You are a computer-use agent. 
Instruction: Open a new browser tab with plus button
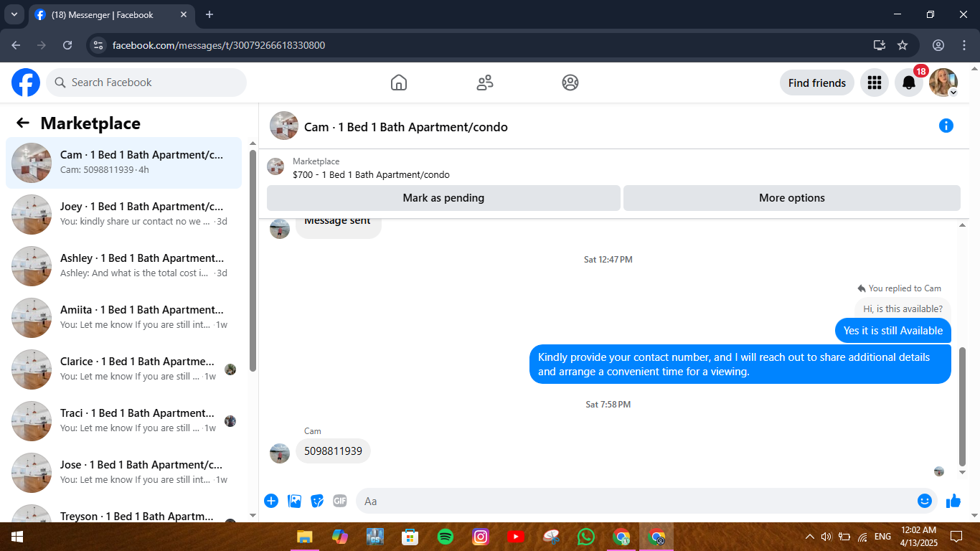tap(209, 14)
